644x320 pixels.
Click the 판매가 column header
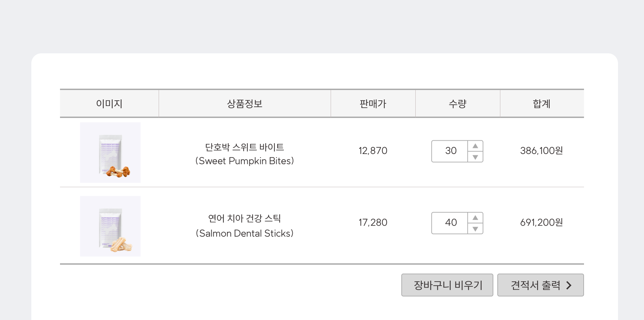pyautogui.click(x=373, y=104)
